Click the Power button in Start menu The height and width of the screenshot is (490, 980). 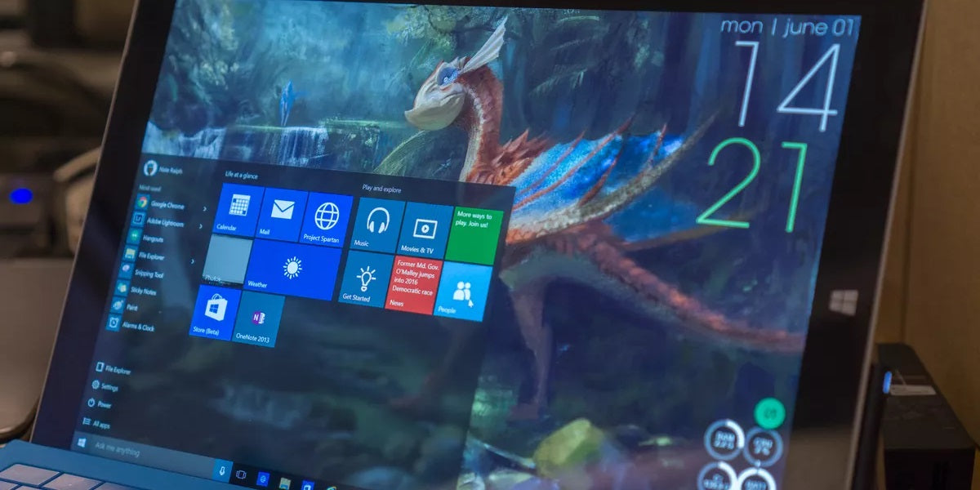pyautogui.click(x=101, y=404)
